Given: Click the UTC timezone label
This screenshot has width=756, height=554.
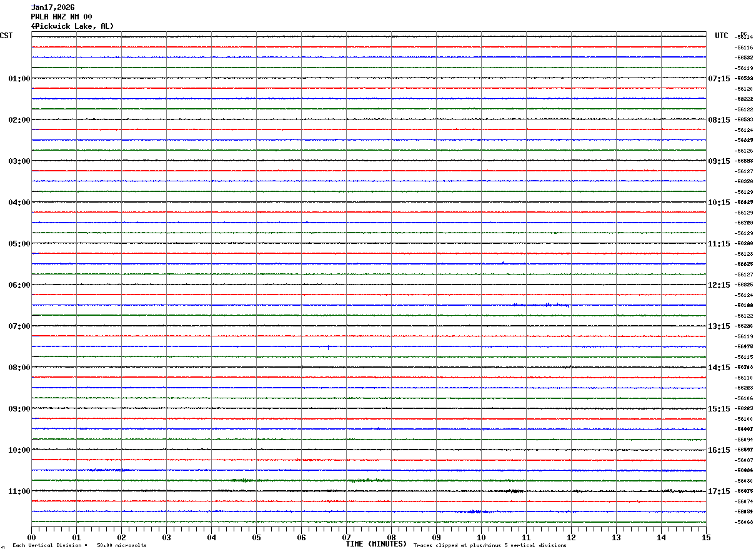Looking at the screenshot, I should (x=721, y=36).
